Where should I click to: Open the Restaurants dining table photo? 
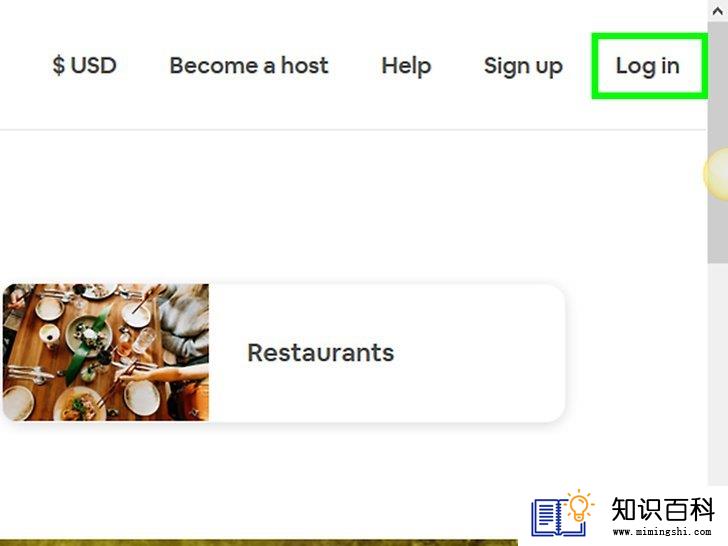point(106,352)
